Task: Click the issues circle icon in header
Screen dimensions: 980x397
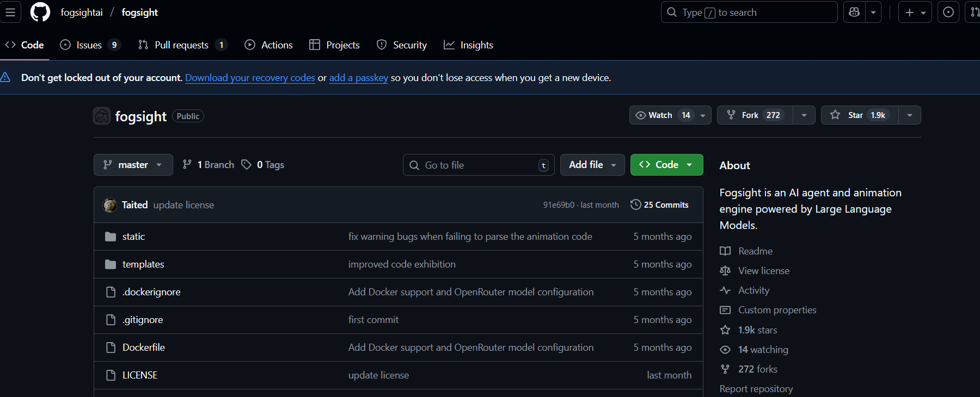Action: coord(948,12)
